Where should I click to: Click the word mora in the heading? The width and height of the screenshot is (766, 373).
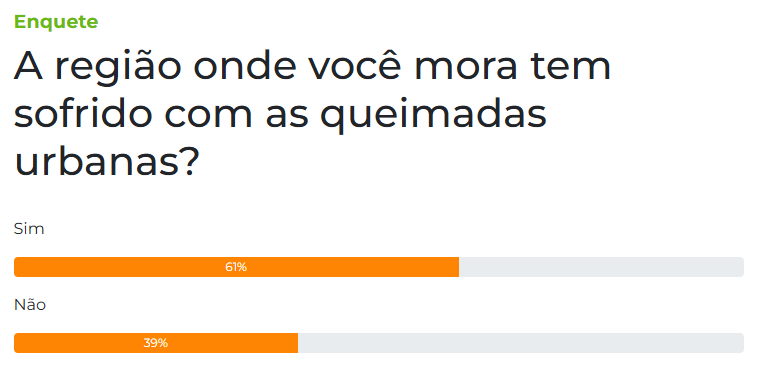(465, 67)
